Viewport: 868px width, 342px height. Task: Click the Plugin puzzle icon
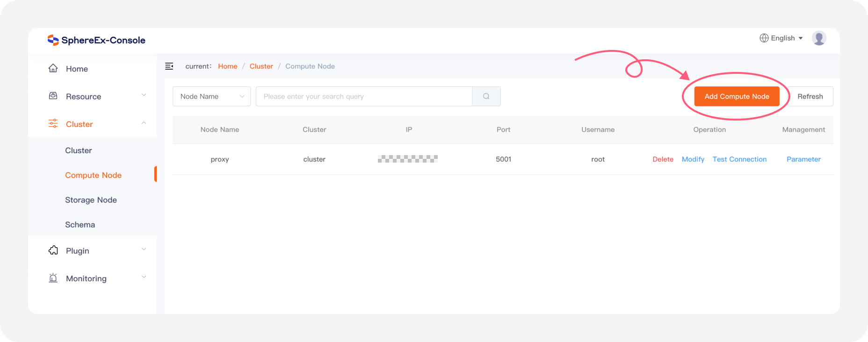[53, 250]
